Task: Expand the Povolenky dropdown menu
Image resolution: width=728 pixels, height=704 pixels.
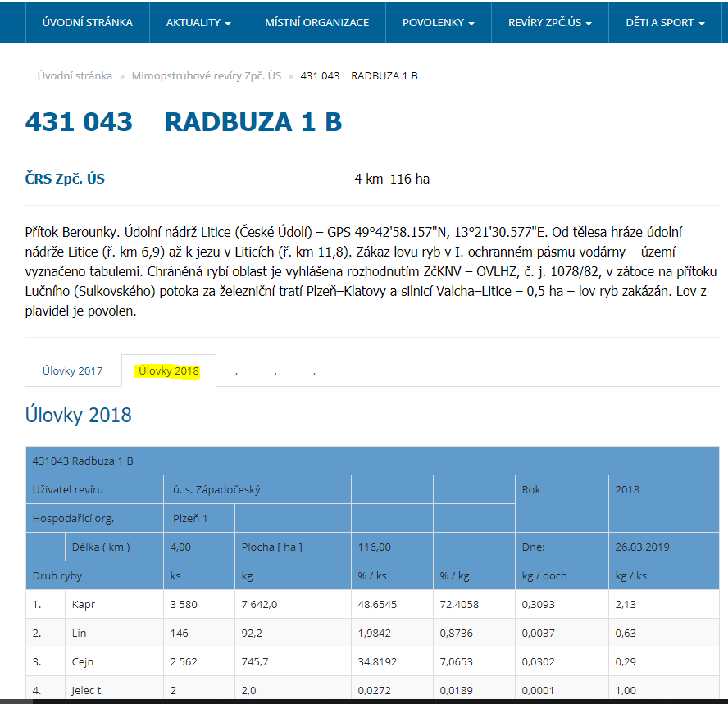Action: 438,22
